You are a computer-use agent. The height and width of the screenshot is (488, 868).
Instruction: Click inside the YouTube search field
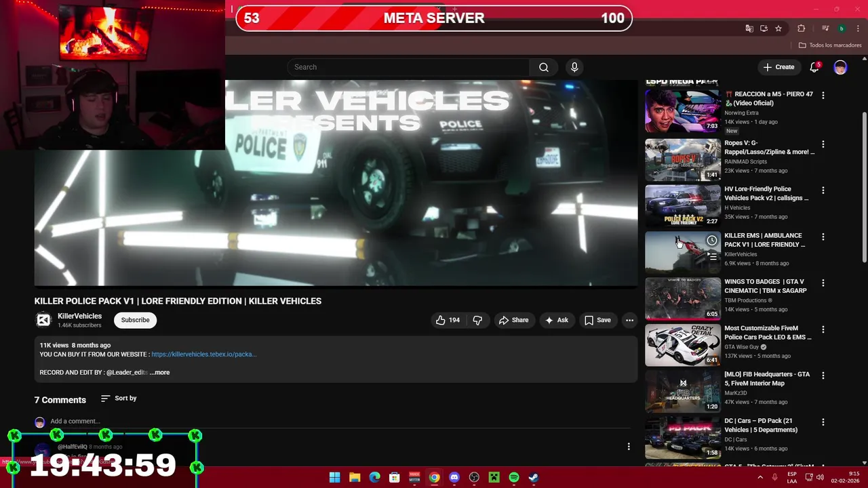click(408, 67)
